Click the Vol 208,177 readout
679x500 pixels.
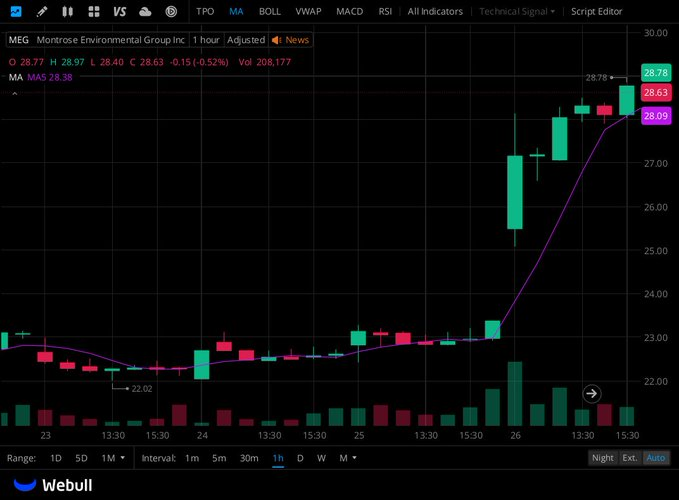pyautogui.click(x=265, y=62)
